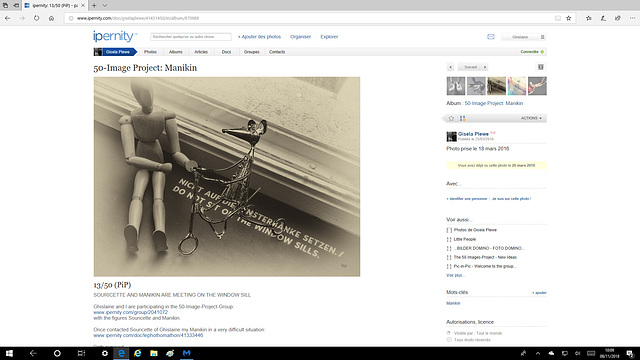Screen dimensions: 640x360
Task: Open the first album thumbnail
Action: pyautogui.click(x=456, y=86)
